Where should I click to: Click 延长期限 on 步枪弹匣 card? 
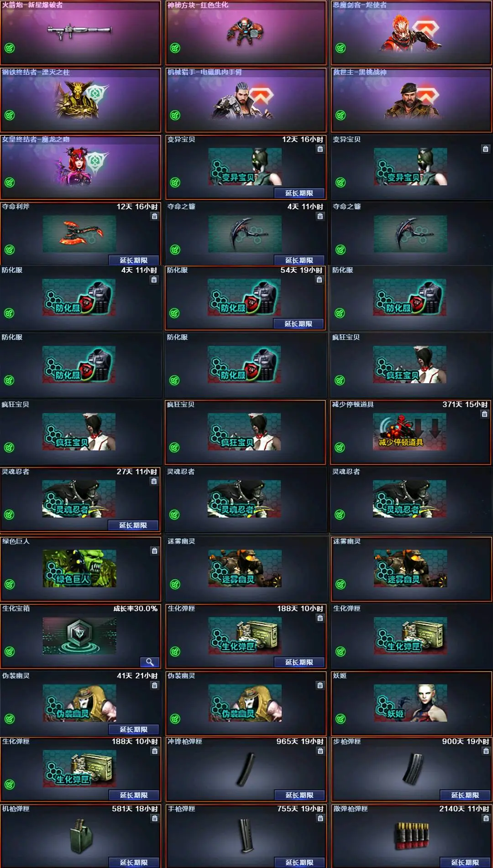click(465, 795)
